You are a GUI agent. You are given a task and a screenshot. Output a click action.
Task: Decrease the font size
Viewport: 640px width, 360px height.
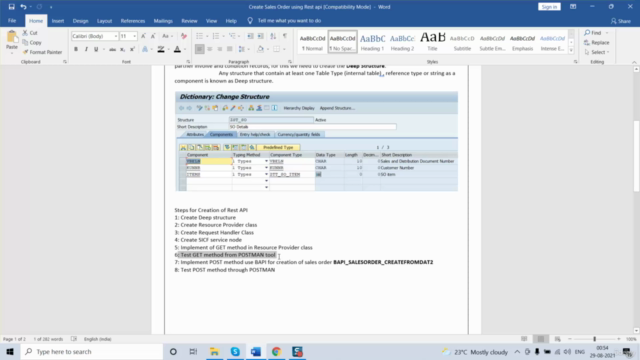pyautogui.click(x=153, y=36)
